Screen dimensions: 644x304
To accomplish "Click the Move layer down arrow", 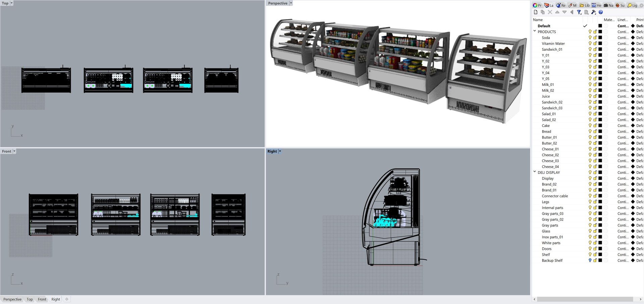I will (565, 12).
